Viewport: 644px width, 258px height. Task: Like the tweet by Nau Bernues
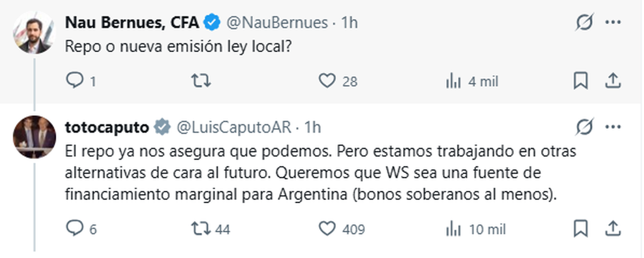(327, 81)
